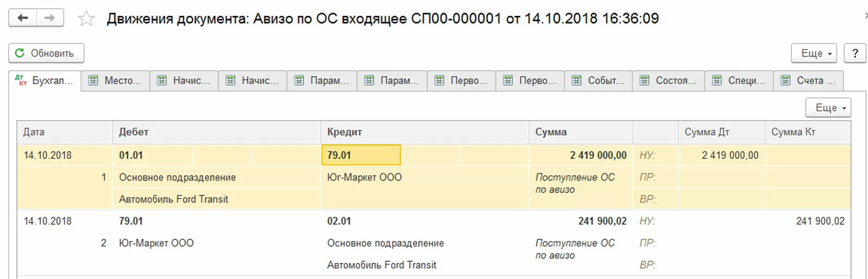Click the amount 241 900,02 in Сумма column
Screen dimensions: 868x279
click(602, 221)
